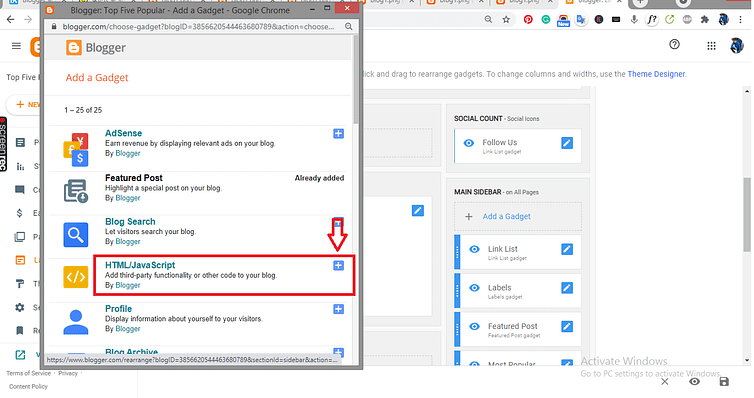The width and height of the screenshot is (754, 398).
Task: Click the AdSense gadget thumbnail icon
Action: click(76, 150)
